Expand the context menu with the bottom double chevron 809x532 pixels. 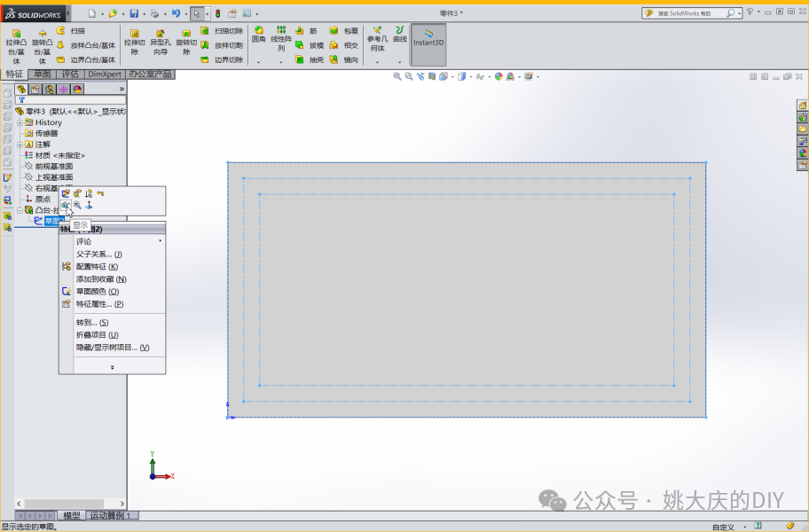pos(112,367)
